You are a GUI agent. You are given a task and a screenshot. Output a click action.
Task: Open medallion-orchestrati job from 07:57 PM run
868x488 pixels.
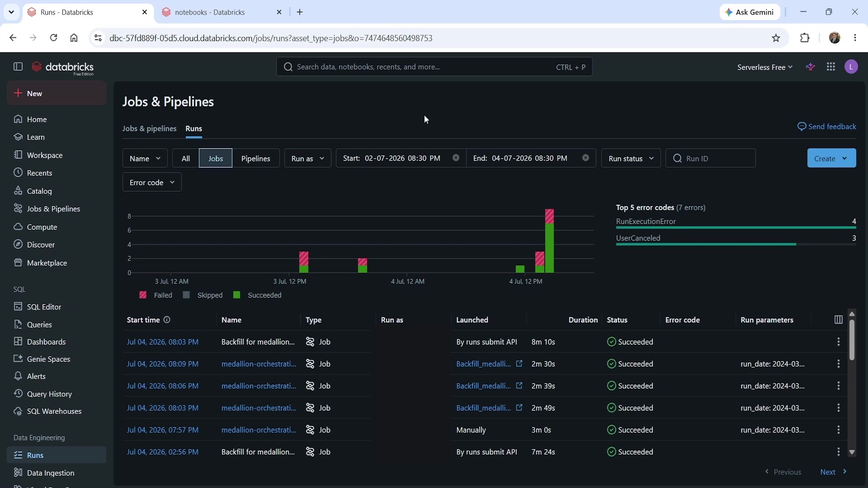[259, 430]
